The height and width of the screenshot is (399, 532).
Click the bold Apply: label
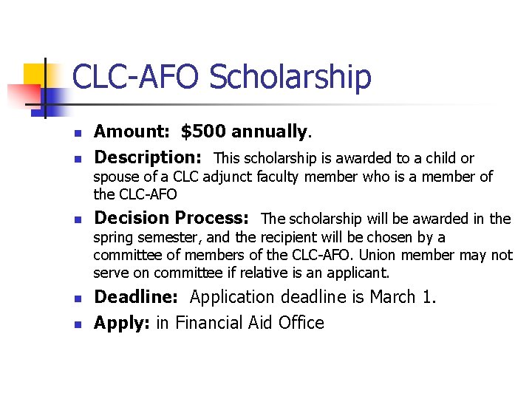122,323
